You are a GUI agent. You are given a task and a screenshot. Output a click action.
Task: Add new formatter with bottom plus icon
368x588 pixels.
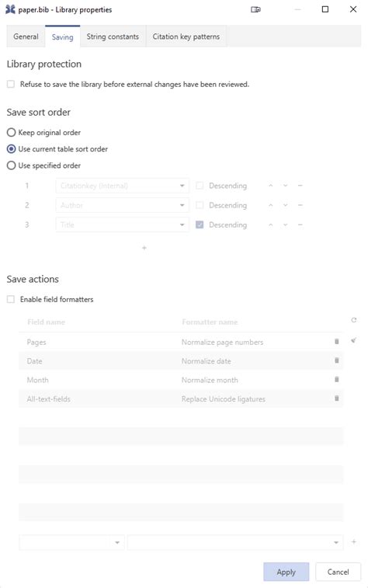pos(353,542)
